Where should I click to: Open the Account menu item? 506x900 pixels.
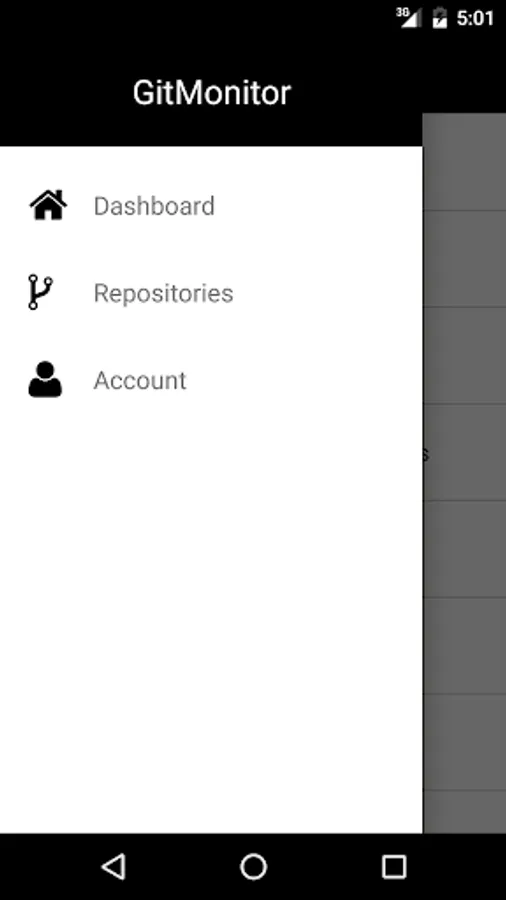pyautogui.click(x=211, y=380)
